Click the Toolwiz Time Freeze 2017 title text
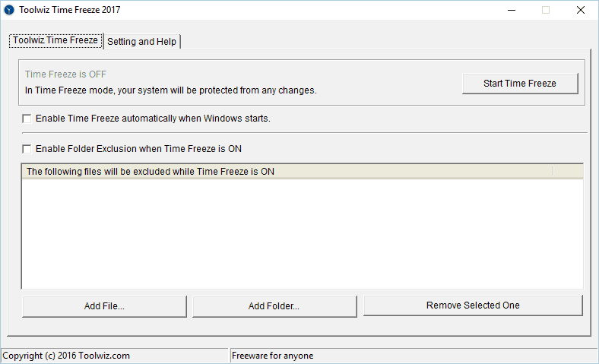This screenshot has width=599, height=364. [x=69, y=10]
